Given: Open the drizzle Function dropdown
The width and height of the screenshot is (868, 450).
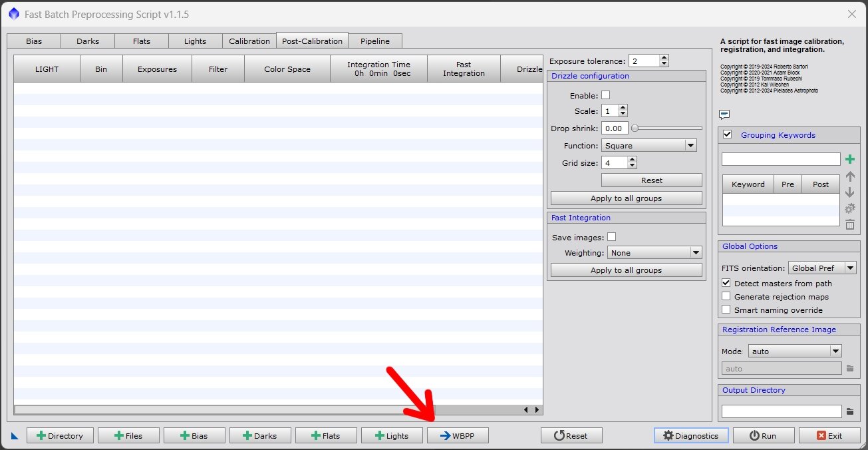Looking at the screenshot, I should point(649,145).
